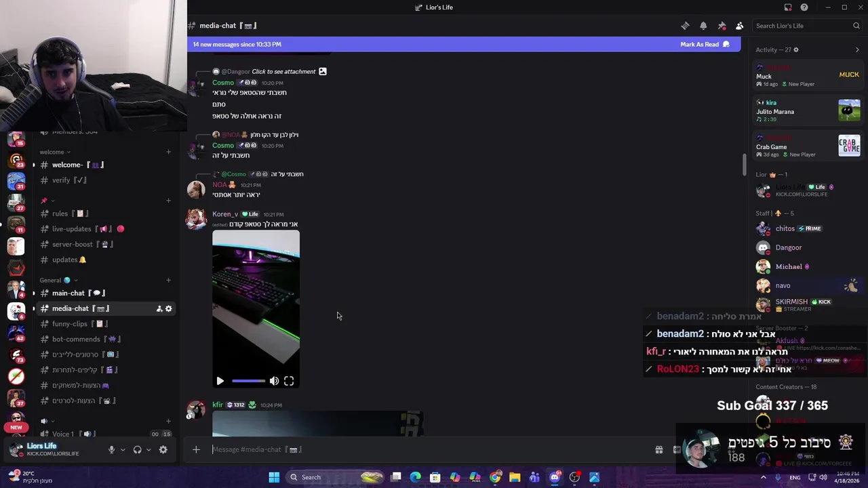
Task: Open the gift icon in message bar
Action: [x=658, y=449]
